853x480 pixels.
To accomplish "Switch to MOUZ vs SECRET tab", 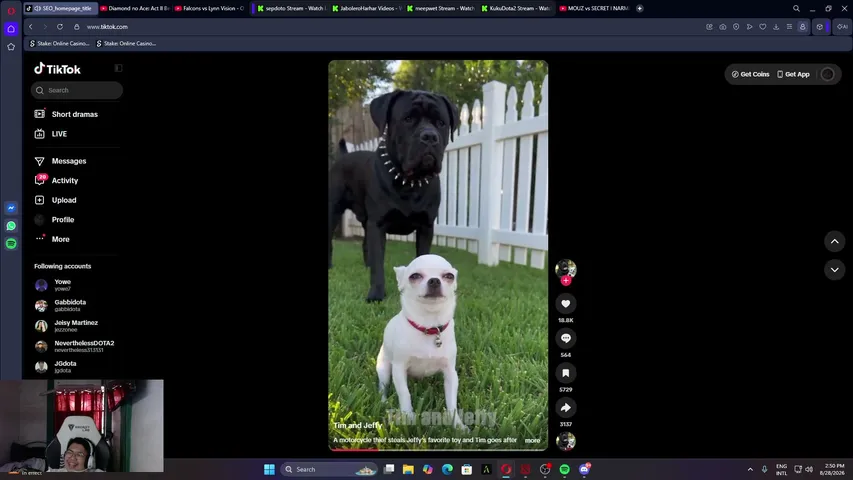I will click(594, 8).
